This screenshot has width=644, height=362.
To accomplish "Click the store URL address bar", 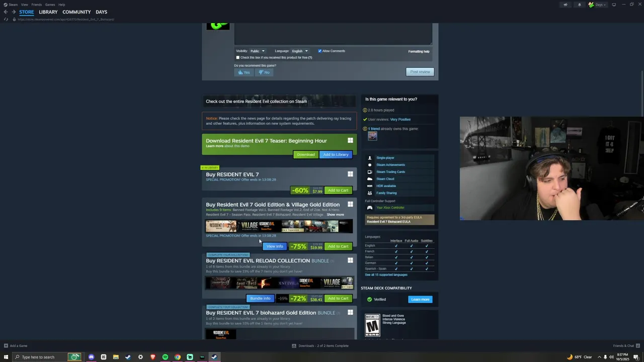I will coord(65,19).
